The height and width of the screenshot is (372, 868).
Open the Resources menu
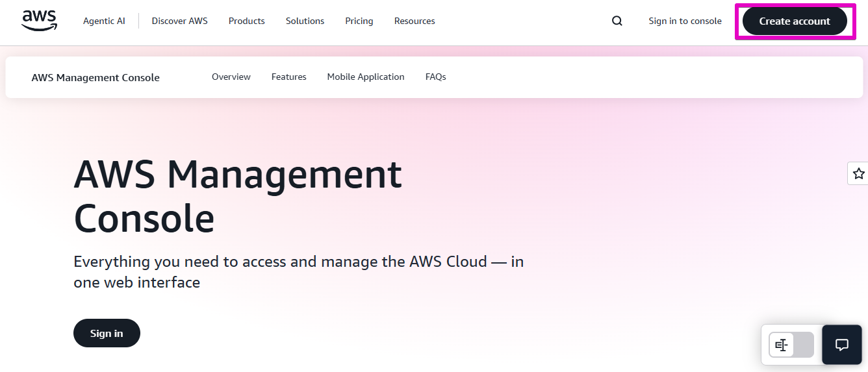point(415,21)
